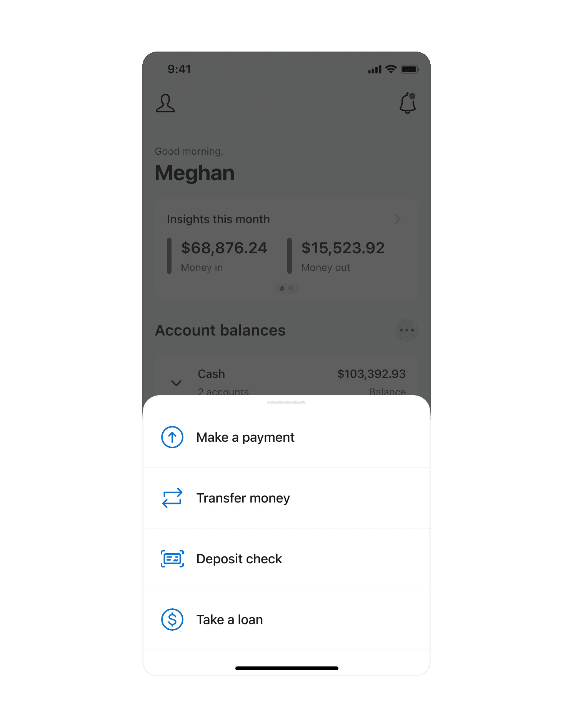Tap the $103,392.93 Cash balance
The height and width of the screenshot is (728, 573).
371,374
